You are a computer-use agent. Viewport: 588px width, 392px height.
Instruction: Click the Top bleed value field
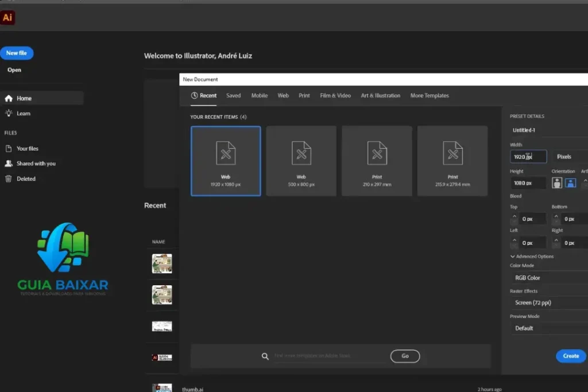(533, 219)
